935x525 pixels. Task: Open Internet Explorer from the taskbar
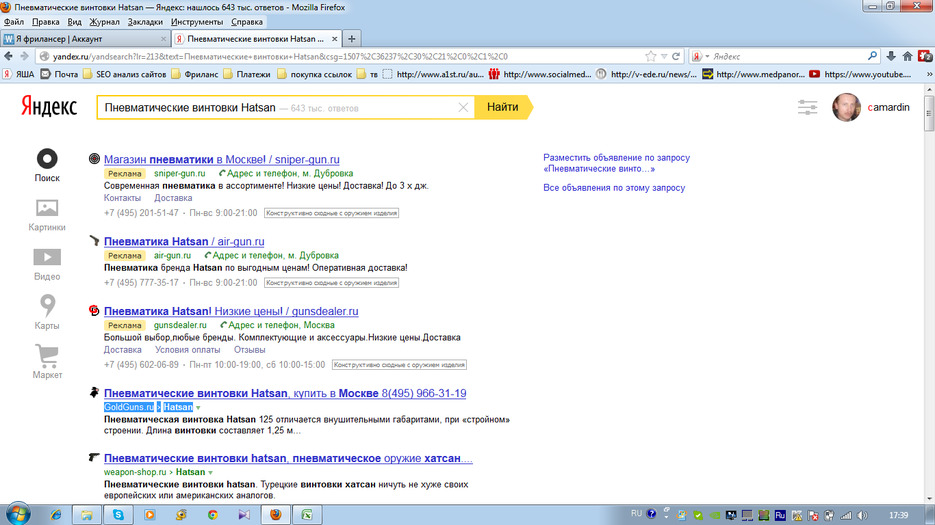tap(55, 514)
